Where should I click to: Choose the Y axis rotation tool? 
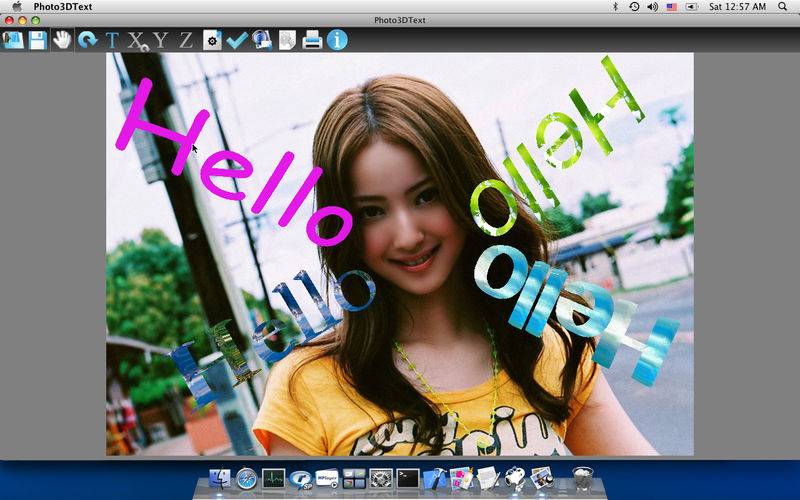pos(161,40)
